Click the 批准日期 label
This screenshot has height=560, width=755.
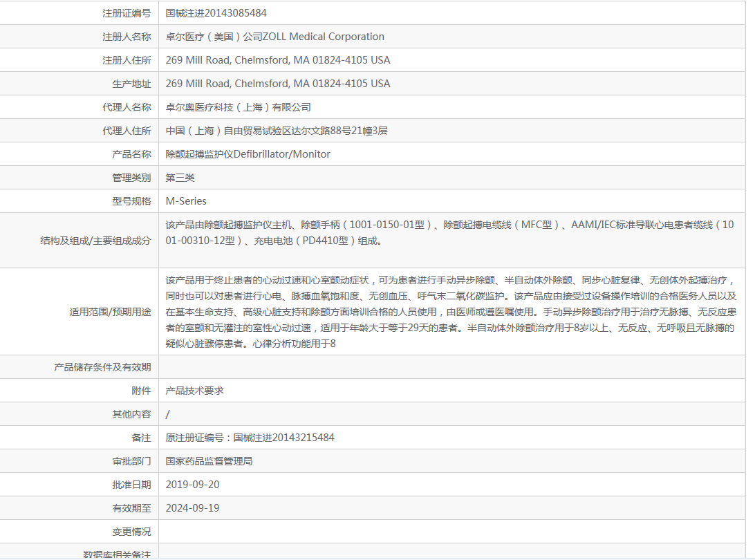[x=131, y=485]
